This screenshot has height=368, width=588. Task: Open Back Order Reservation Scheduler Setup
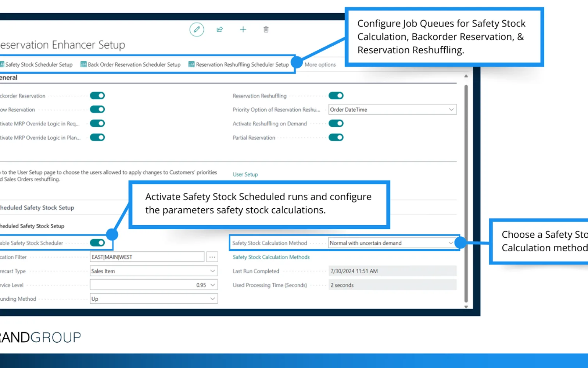click(x=130, y=64)
